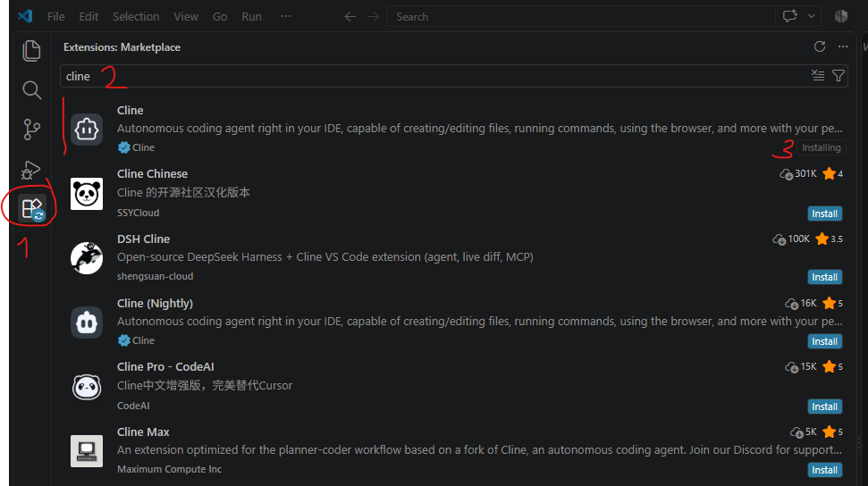The height and width of the screenshot is (486, 868).
Task: Click the SSYCloud publisher name
Action: click(138, 213)
